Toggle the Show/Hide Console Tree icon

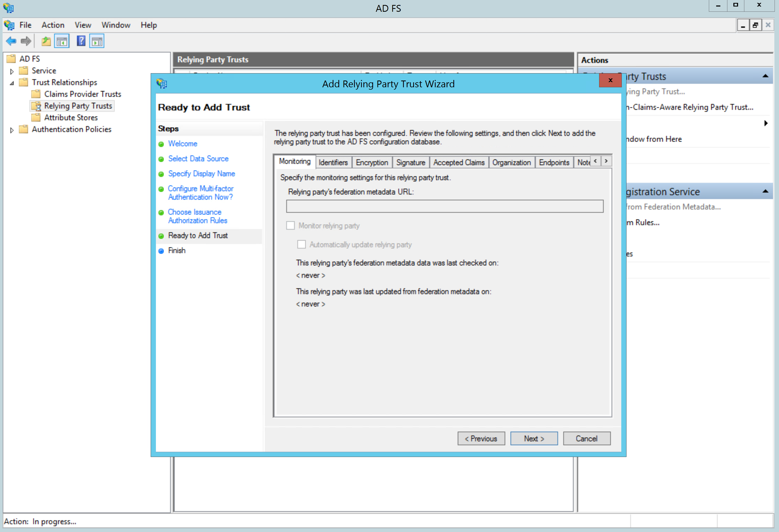point(62,41)
